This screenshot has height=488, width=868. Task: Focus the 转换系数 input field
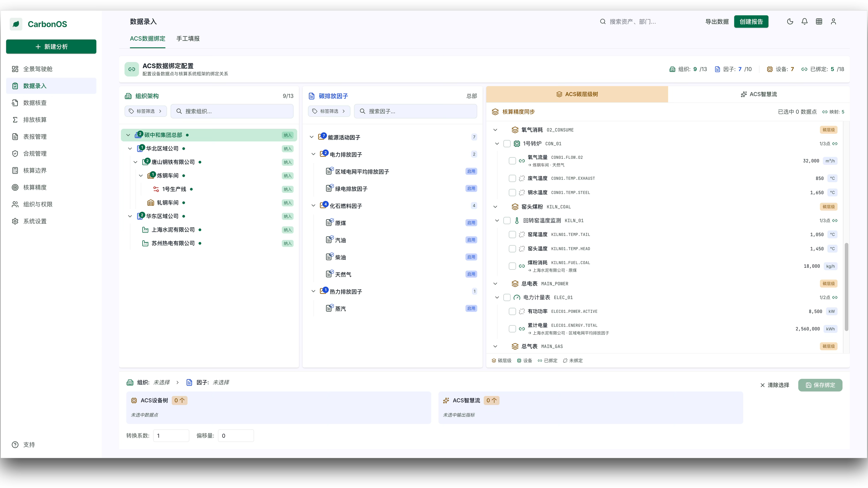point(171,435)
